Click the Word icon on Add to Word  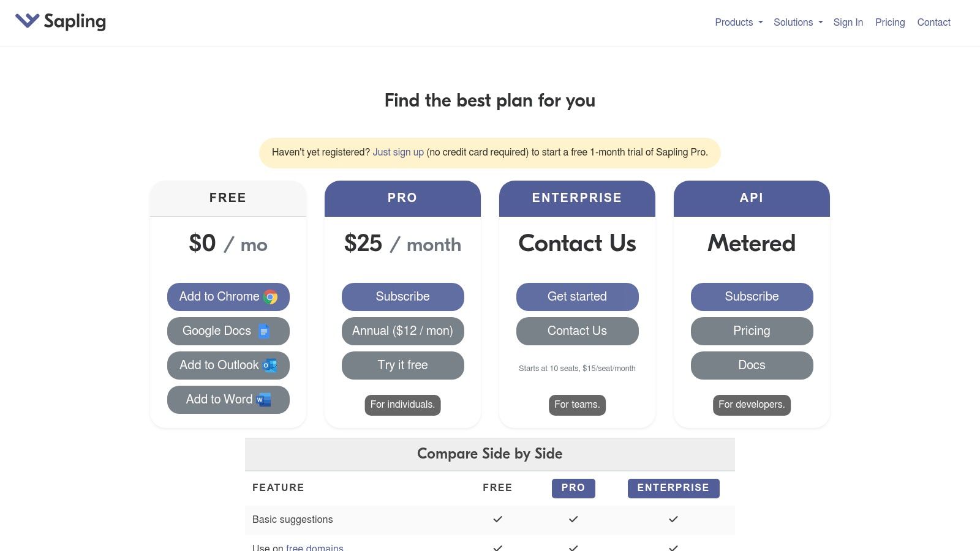(262, 399)
